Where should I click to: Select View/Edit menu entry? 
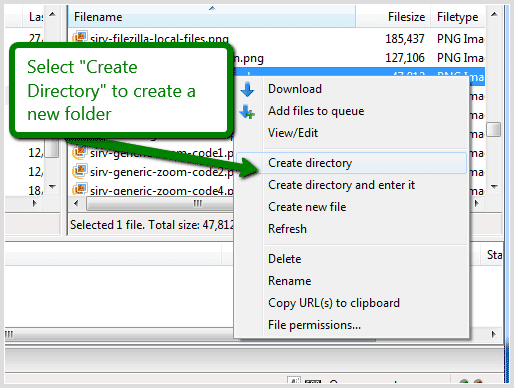(293, 133)
